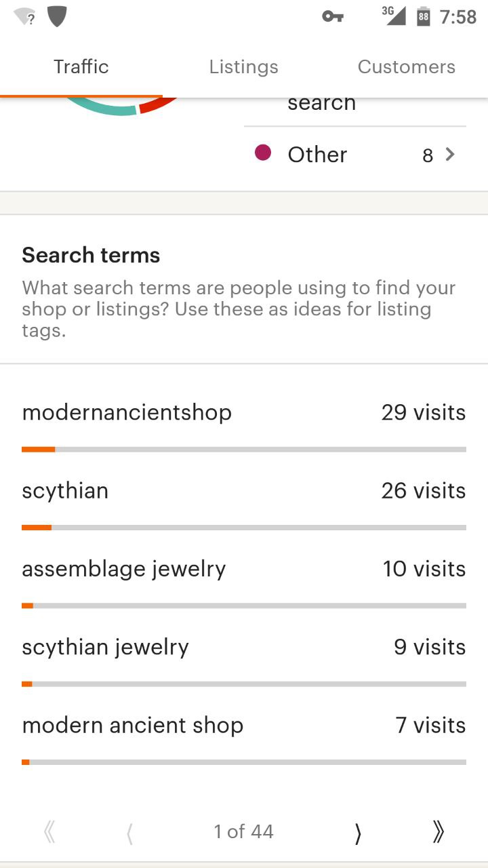Image resolution: width=488 pixels, height=868 pixels.
Task: Select the Traffic tab
Action: point(81,67)
